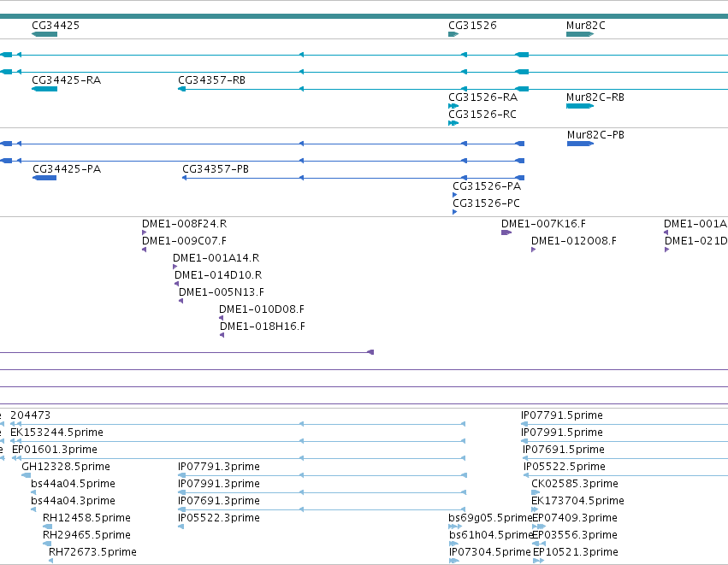This screenshot has height=565, width=728.
Task: Select IP07791.5prime EST
Action: click(562, 415)
